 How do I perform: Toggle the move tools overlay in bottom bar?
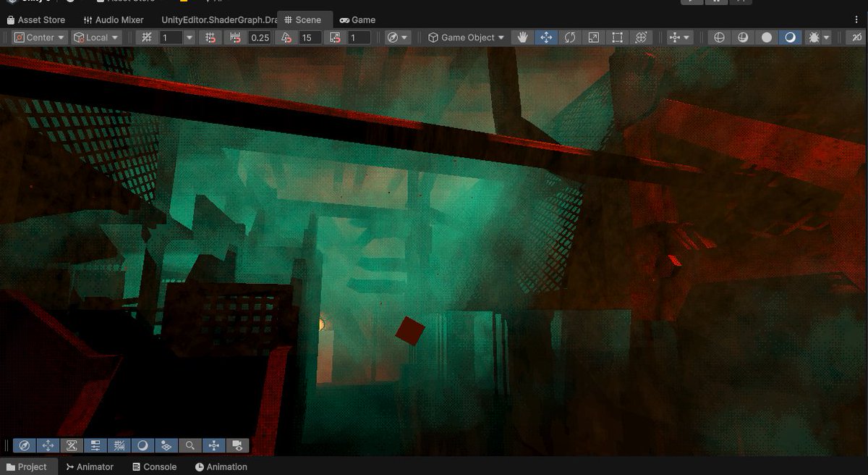coord(48,445)
